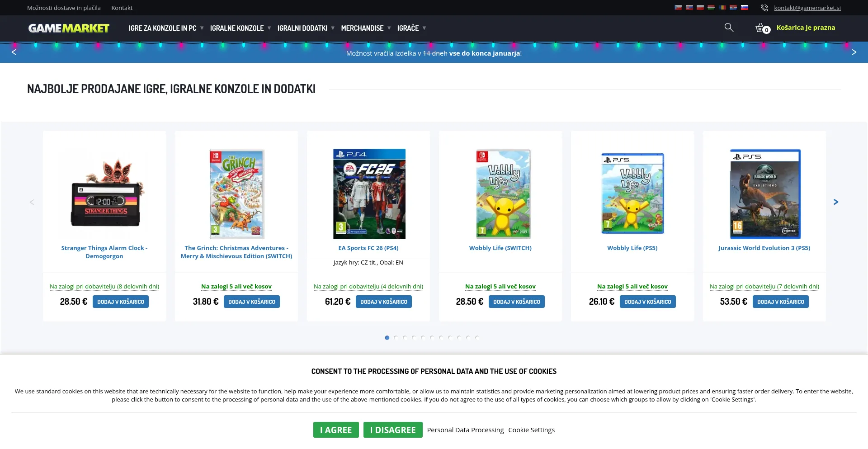
Task: Open EA Sports FC 26 cover image
Action: (x=369, y=194)
